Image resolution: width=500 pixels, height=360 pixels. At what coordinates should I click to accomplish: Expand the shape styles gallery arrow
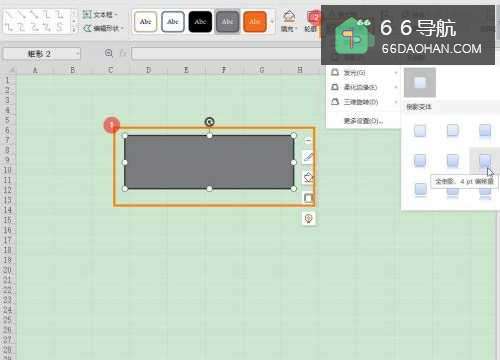pos(272,22)
